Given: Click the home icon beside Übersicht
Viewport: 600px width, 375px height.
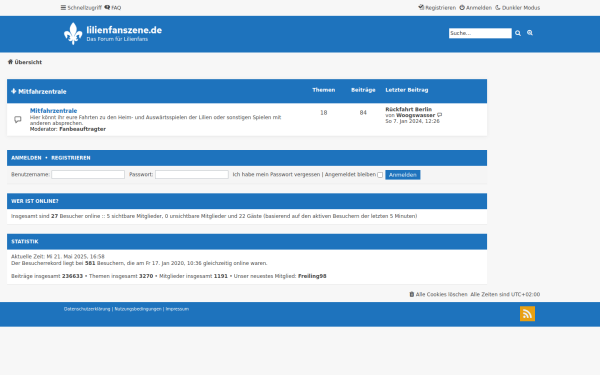Looking at the screenshot, I should (10, 62).
